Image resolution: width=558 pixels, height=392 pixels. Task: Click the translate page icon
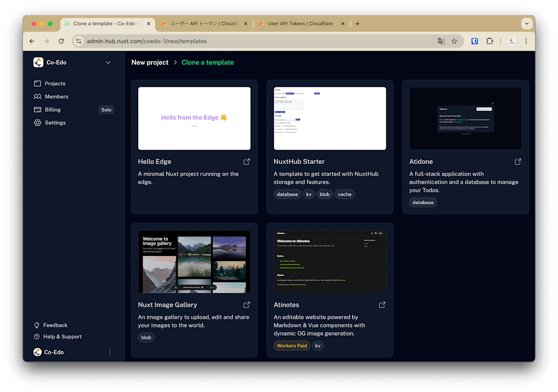point(441,41)
